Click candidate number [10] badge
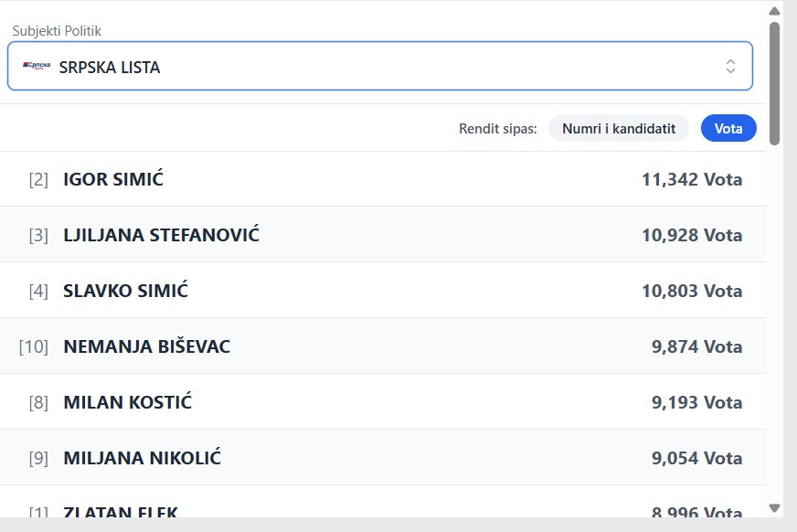 point(33,346)
